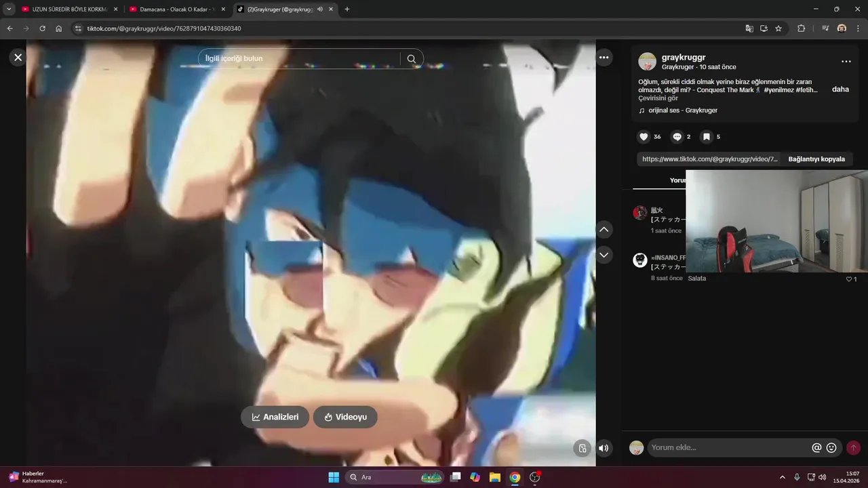Click the address bar URL
This screenshot has height=488, width=868.
(164, 28)
